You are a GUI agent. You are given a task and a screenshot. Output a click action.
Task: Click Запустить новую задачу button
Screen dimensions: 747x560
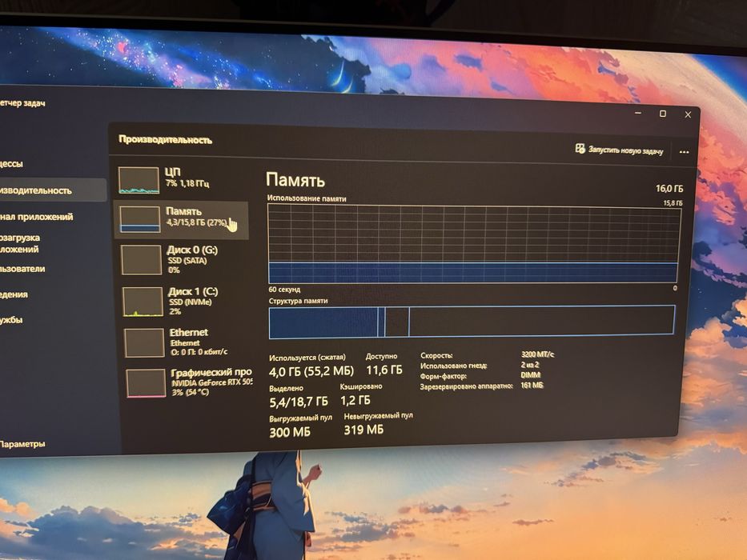tap(619, 150)
